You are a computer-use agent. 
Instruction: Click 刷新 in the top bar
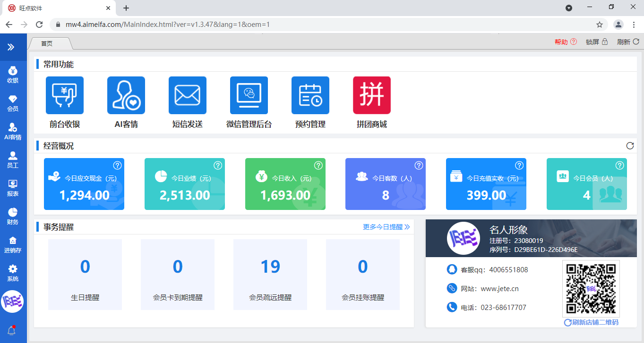tap(628, 42)
